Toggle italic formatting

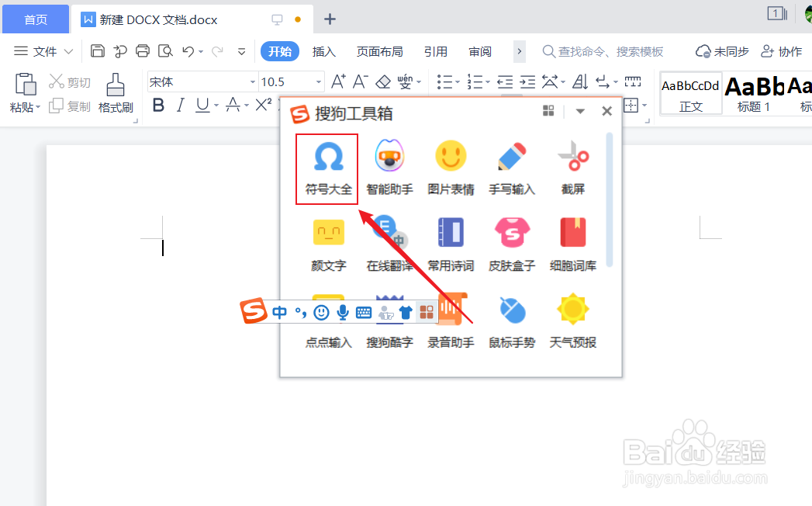point(180,106)
